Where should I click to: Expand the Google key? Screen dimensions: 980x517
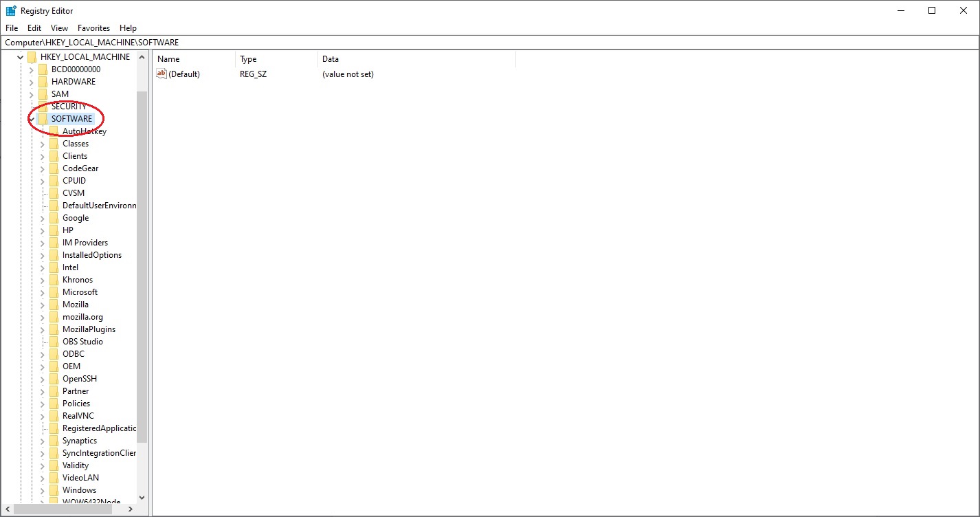(x=42, y=218)
